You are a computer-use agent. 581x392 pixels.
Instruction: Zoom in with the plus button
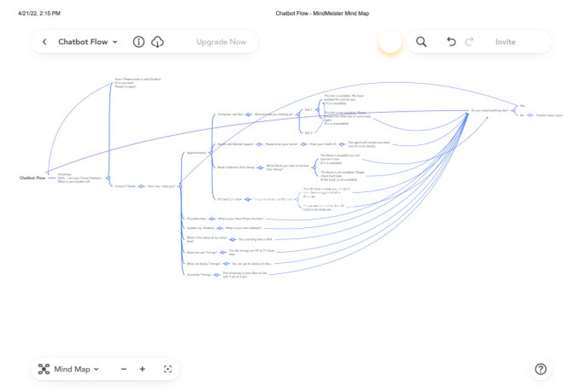click(143, 369)
